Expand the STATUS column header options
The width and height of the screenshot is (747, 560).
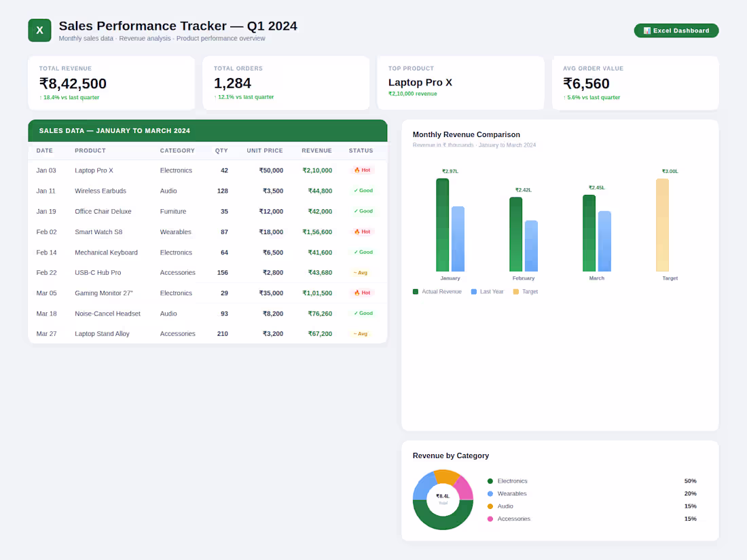(361, 150)
